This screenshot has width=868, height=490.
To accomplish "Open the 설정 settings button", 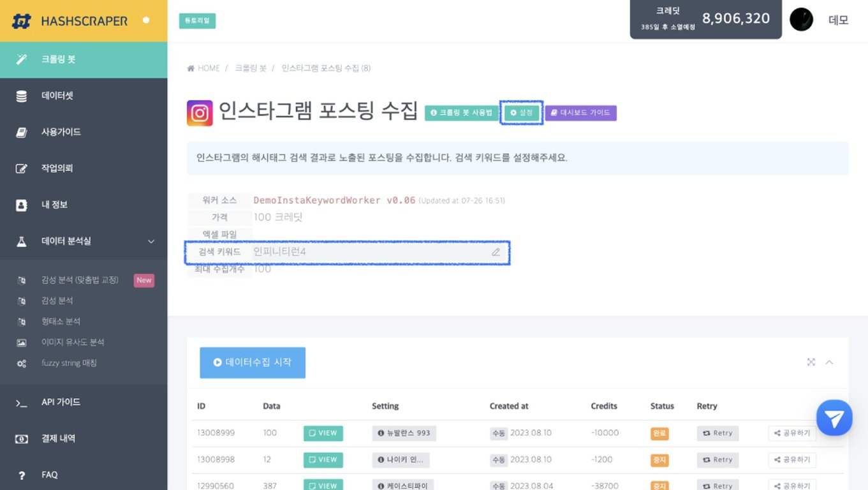I will pos(522,112).
